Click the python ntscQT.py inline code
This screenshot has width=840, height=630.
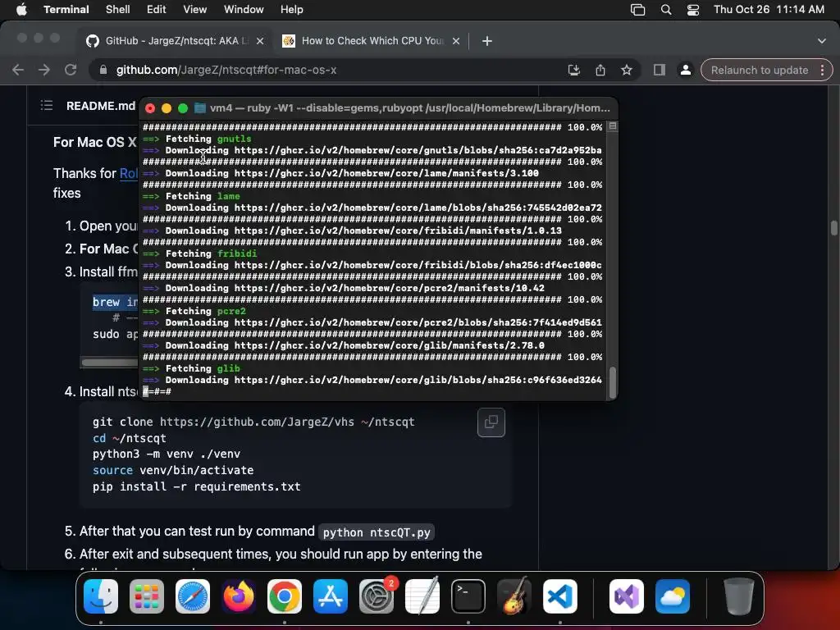click(377, 532)
